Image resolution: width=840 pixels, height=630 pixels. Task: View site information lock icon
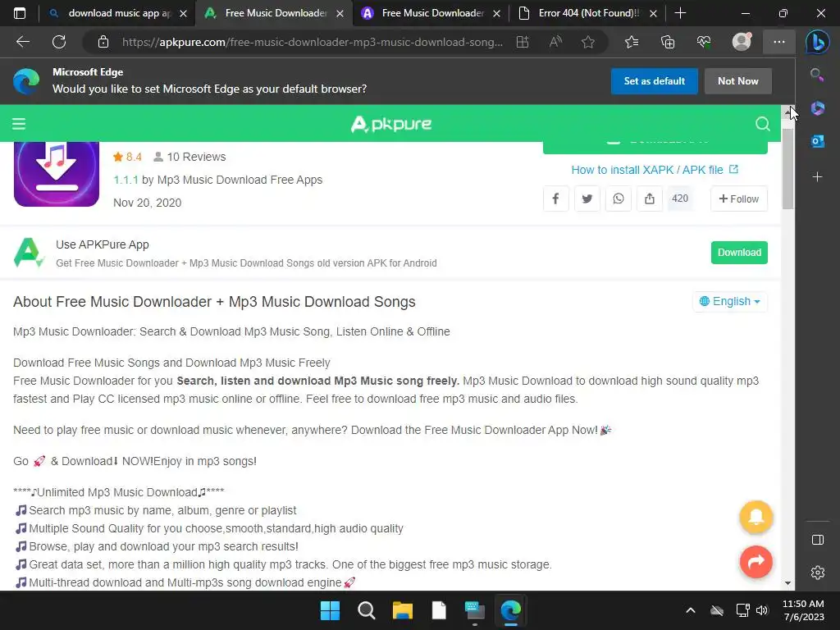pyautogui.click(x=103, y=42)
